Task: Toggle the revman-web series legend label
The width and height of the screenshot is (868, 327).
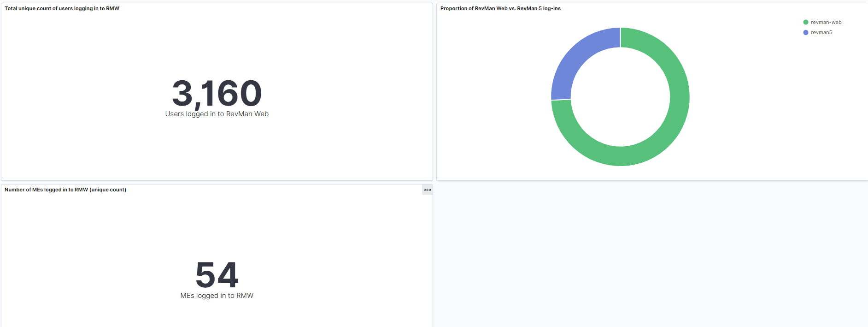Action: (x=826, y=22)
